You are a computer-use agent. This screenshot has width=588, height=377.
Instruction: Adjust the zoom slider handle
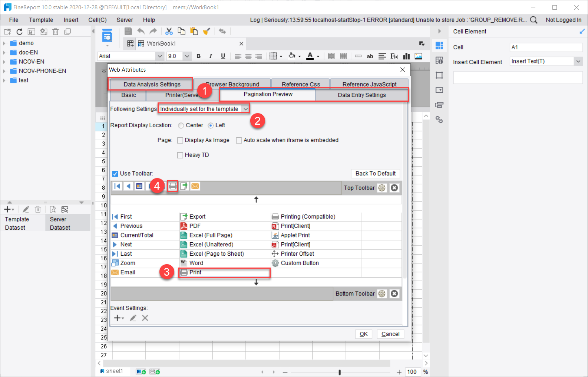click(x=340, y=372)
